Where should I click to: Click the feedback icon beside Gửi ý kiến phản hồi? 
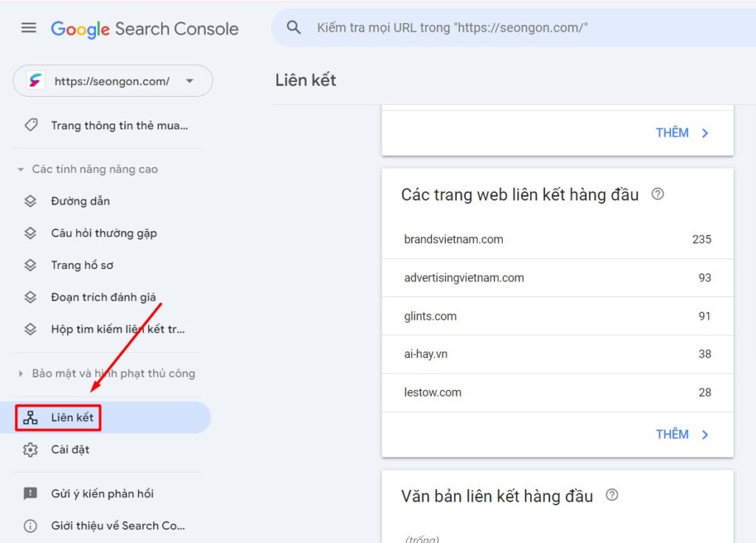click(x=32, y=494)
